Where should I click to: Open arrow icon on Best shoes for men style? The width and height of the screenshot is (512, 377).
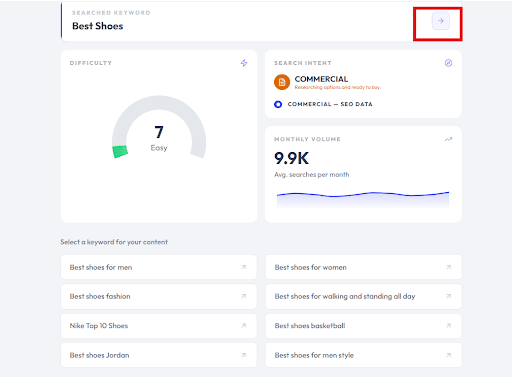(449, 355)
